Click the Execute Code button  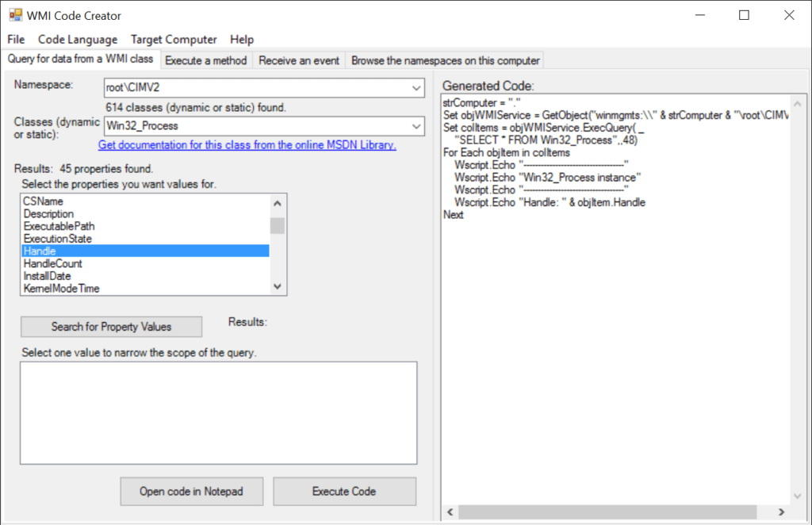coord(344,492)
